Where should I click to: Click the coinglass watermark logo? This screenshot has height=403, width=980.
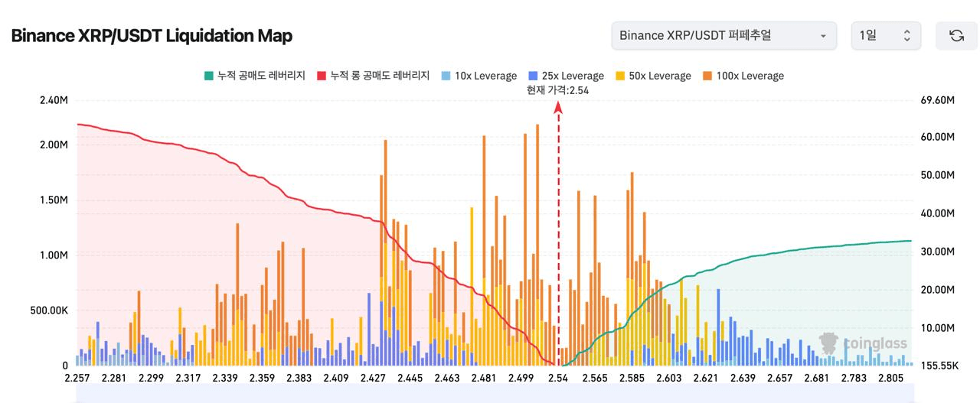863,343
